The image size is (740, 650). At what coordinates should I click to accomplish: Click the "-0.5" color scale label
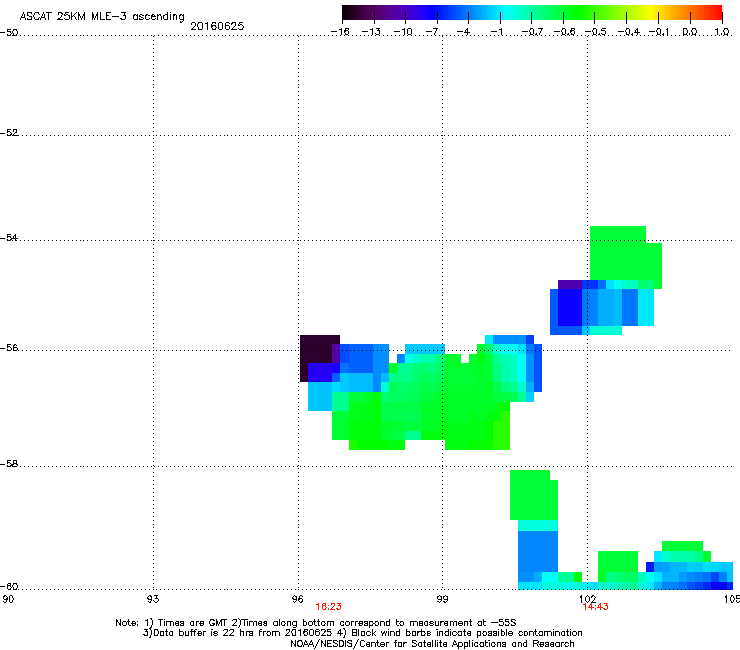tap(596, 32)
